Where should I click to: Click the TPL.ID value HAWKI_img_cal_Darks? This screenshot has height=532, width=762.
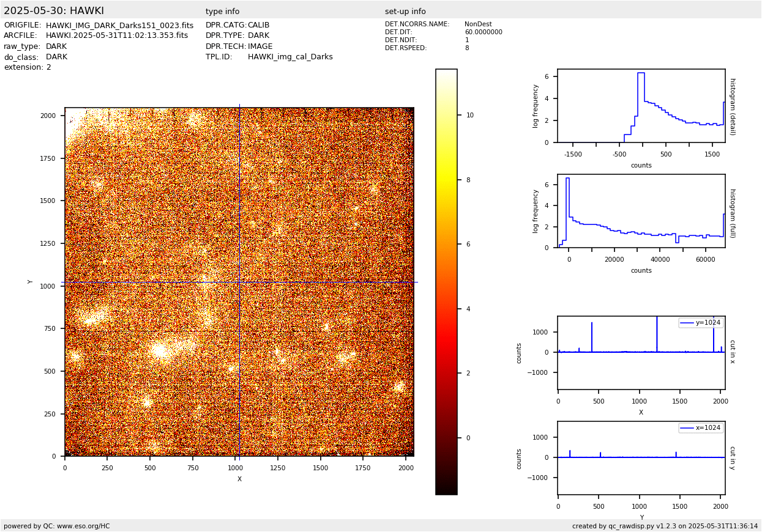290,57
